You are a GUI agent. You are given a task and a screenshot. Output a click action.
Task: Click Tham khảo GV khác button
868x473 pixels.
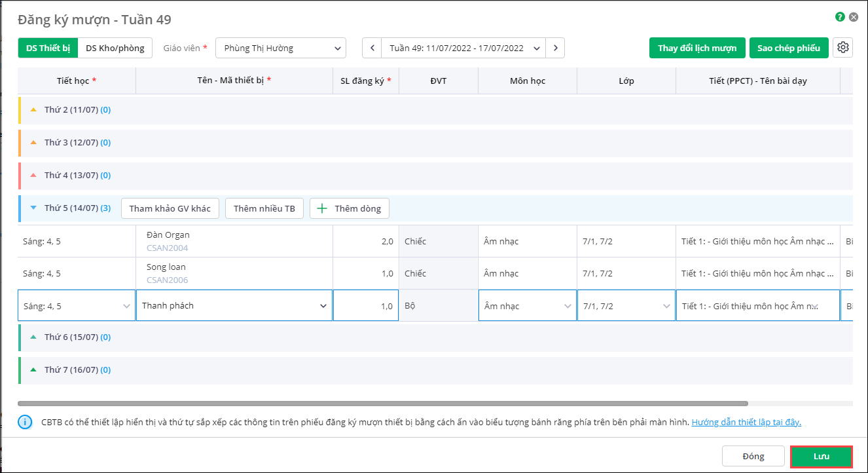(170, 208)
